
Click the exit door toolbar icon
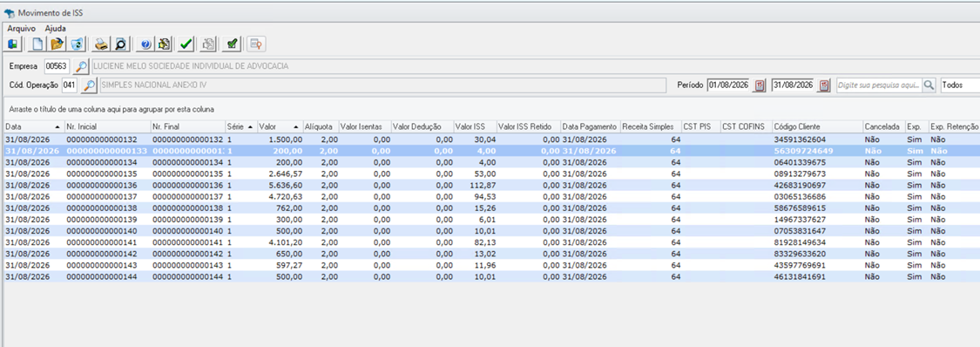pos(12,44)
